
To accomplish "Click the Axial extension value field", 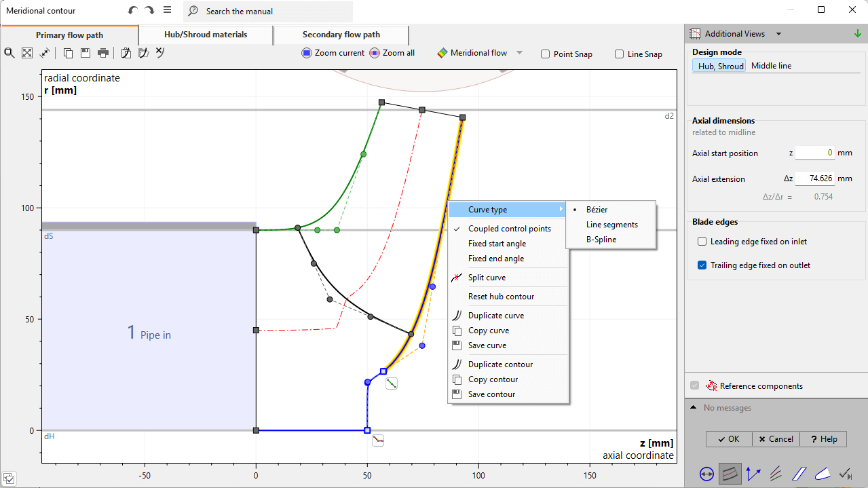I will point(814,179).
